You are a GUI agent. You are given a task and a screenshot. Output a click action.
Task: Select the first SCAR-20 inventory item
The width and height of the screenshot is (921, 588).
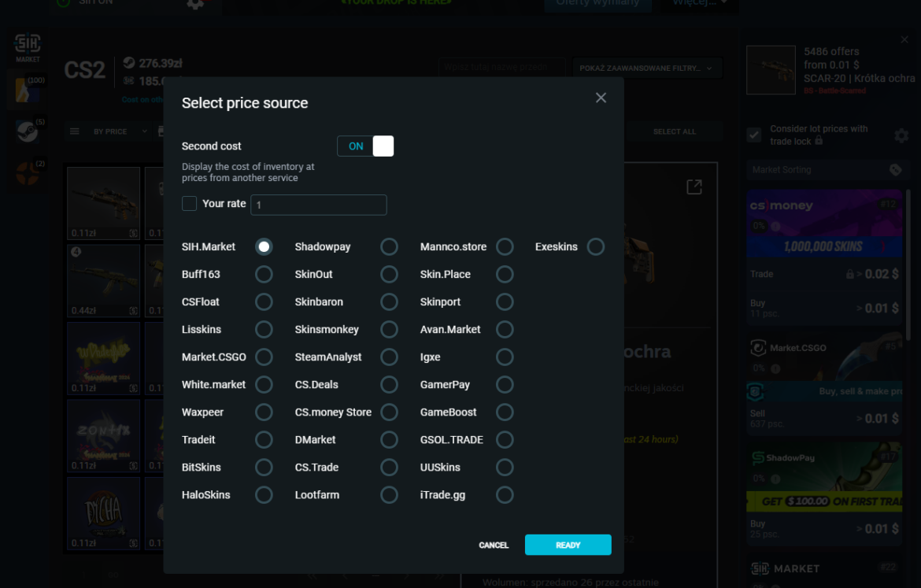click(103, 203)
